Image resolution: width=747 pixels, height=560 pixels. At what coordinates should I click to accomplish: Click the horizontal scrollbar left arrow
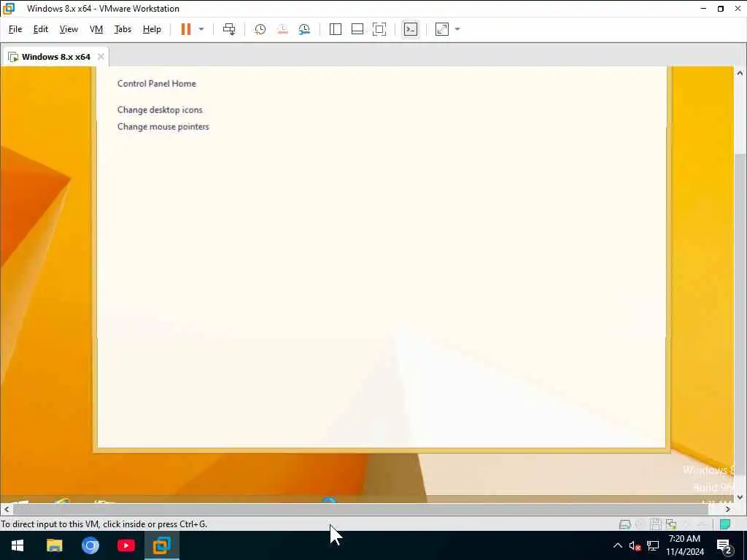[6, 509]
